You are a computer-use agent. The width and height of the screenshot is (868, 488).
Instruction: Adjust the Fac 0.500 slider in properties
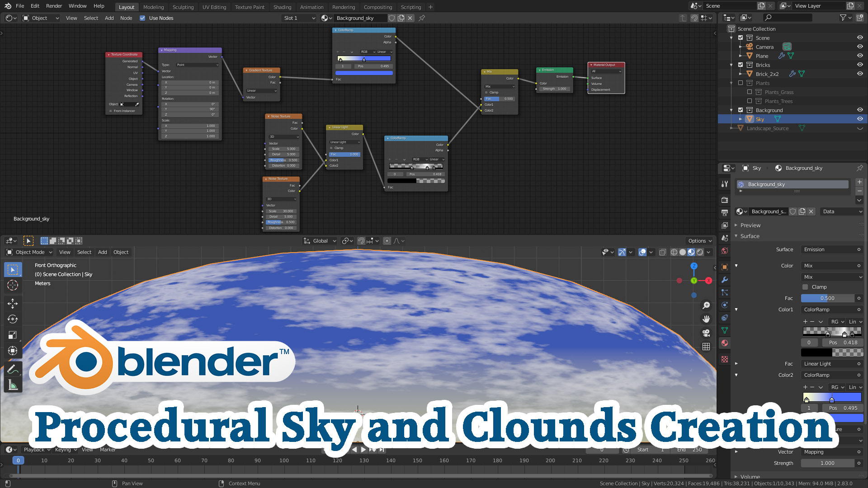[x=827, y=298]
